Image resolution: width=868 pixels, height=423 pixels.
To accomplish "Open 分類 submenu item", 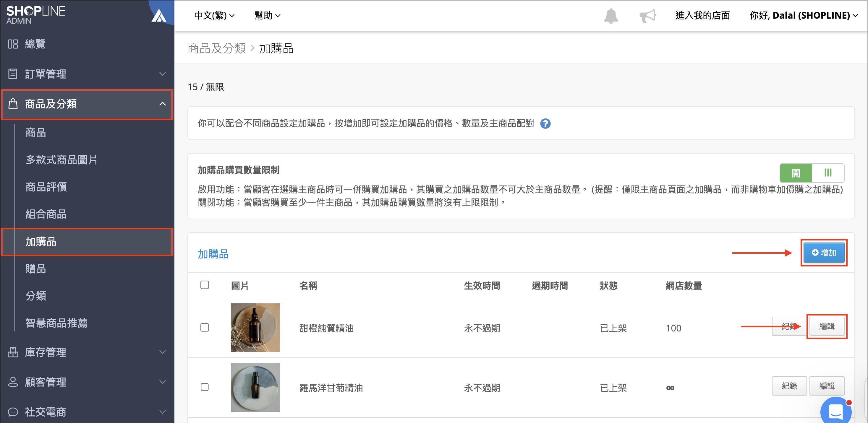I will [x=36, y=296].
